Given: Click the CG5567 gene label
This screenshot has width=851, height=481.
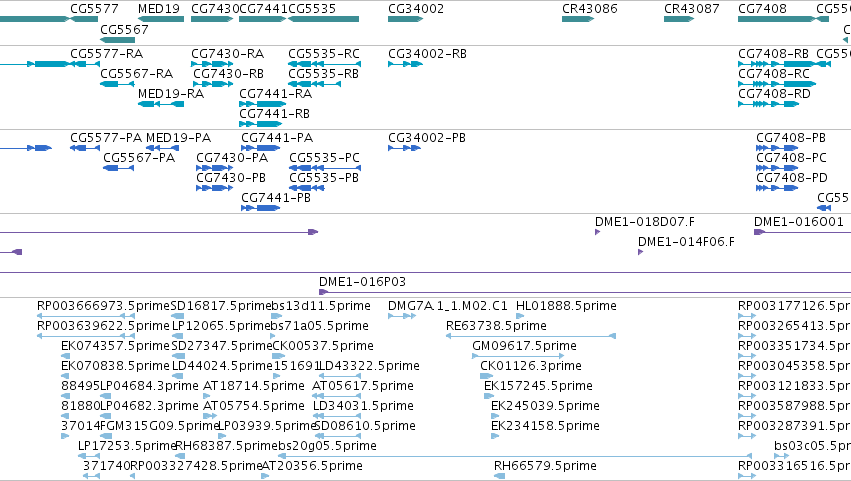Looking at the screenshot, I should pos(124,29).
